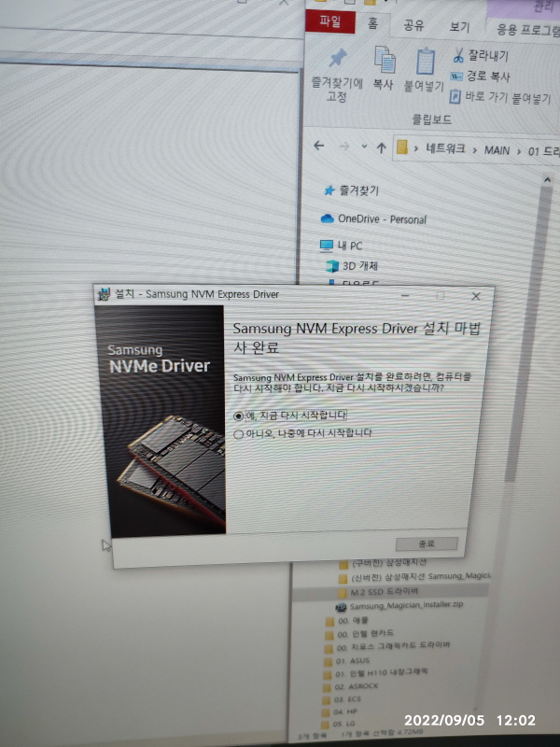Select '03. ECS' folder

tap(342, 699)
